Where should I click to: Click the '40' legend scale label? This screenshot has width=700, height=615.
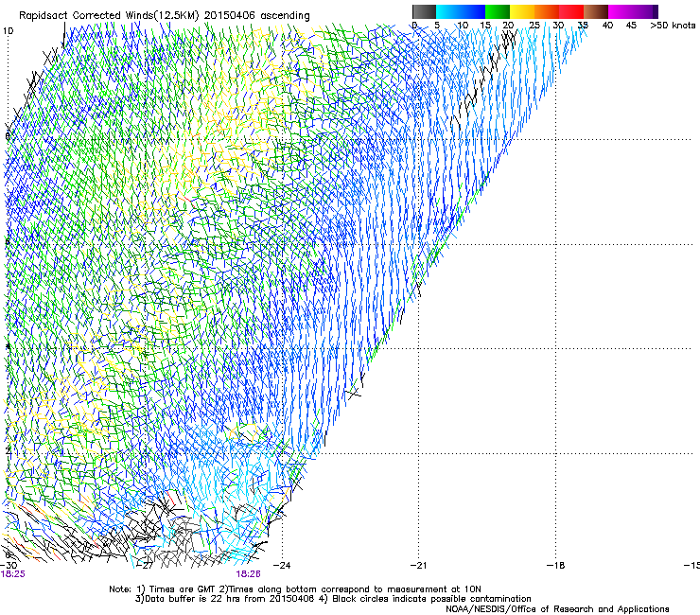point(607,26)
